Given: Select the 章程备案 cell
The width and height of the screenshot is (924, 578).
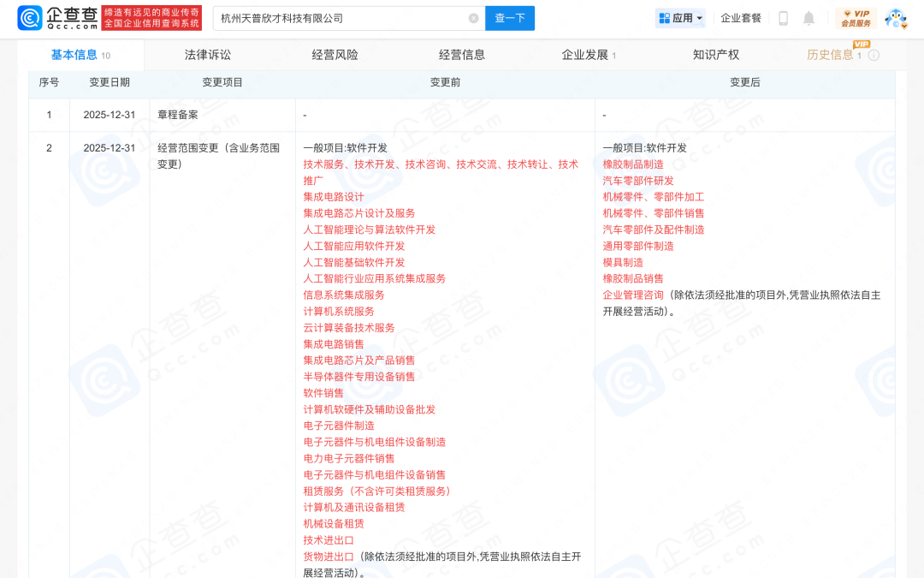Looking at the screenshot, I should coord(177,115).
